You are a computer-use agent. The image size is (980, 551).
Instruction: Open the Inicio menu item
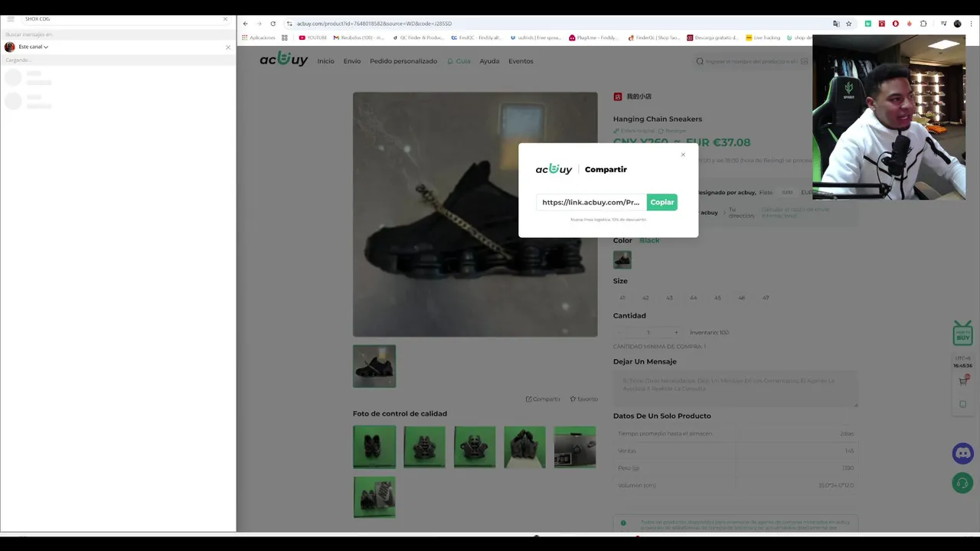tap(326, 61)
